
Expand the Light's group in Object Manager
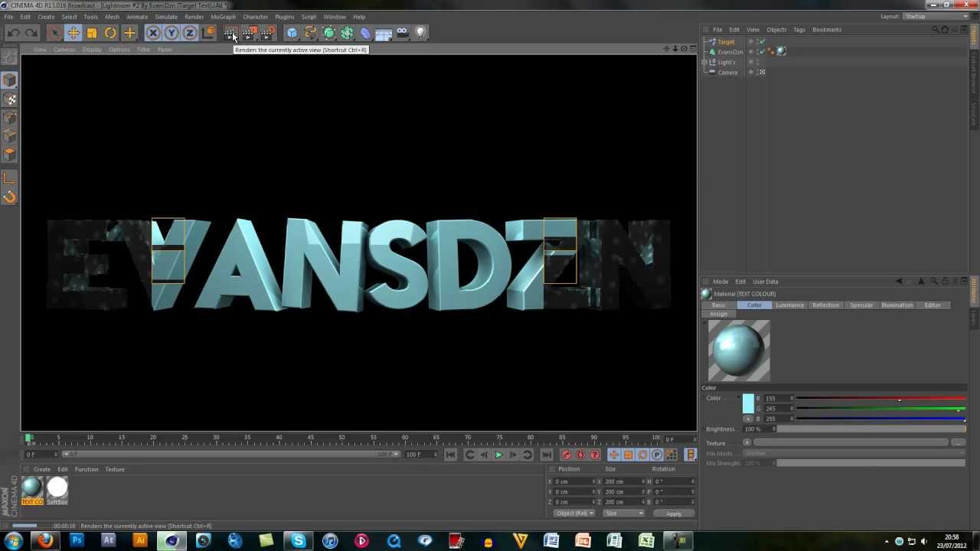click(x=704, y=62)
